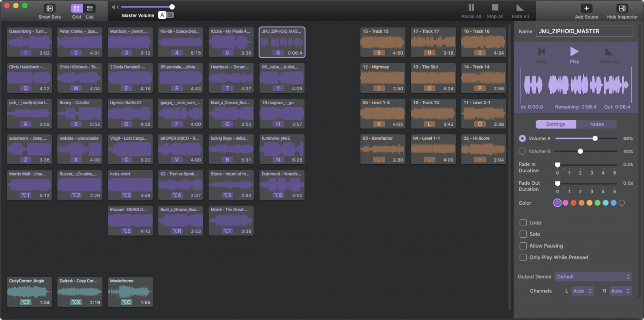
Task: Click the Pause All icon
Action: [471, 8]
